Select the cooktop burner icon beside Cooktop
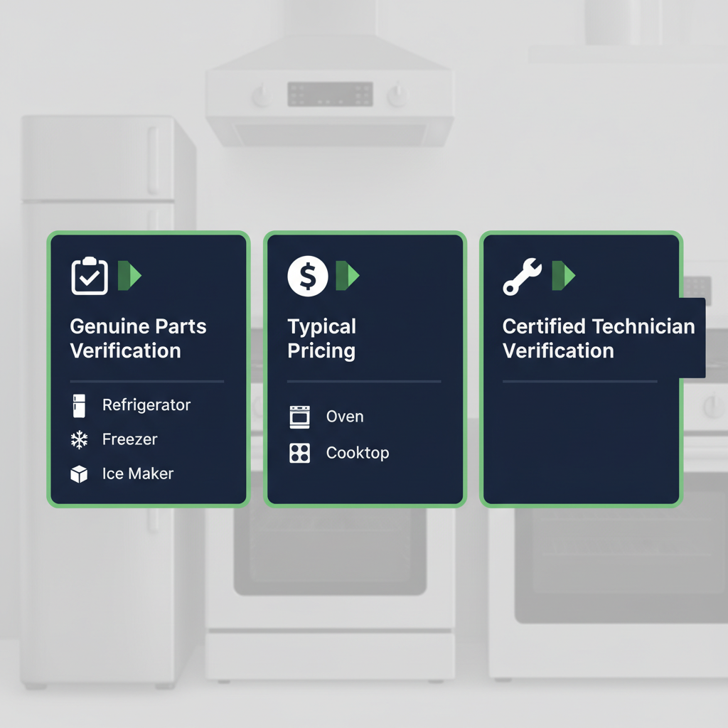The image size is (728, 728). coord(299,452)
